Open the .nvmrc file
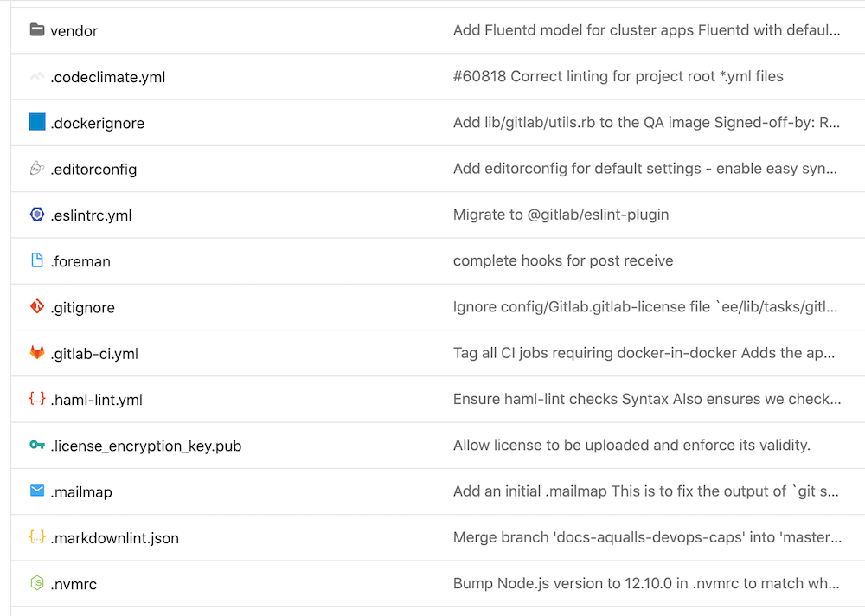The height and width of the screenshot is (616, 865). [x=74, y=584]
